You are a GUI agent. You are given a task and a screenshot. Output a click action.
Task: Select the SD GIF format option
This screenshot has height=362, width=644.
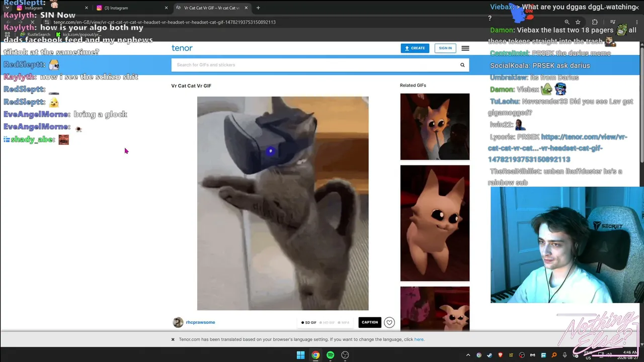pyautogui.click(x=309, y=323)
